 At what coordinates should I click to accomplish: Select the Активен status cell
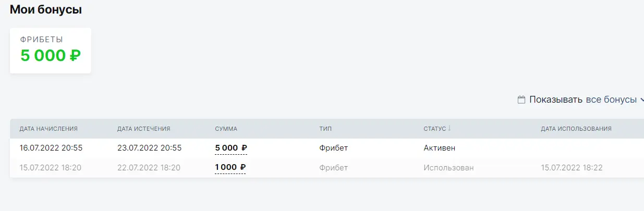(439, 148)
